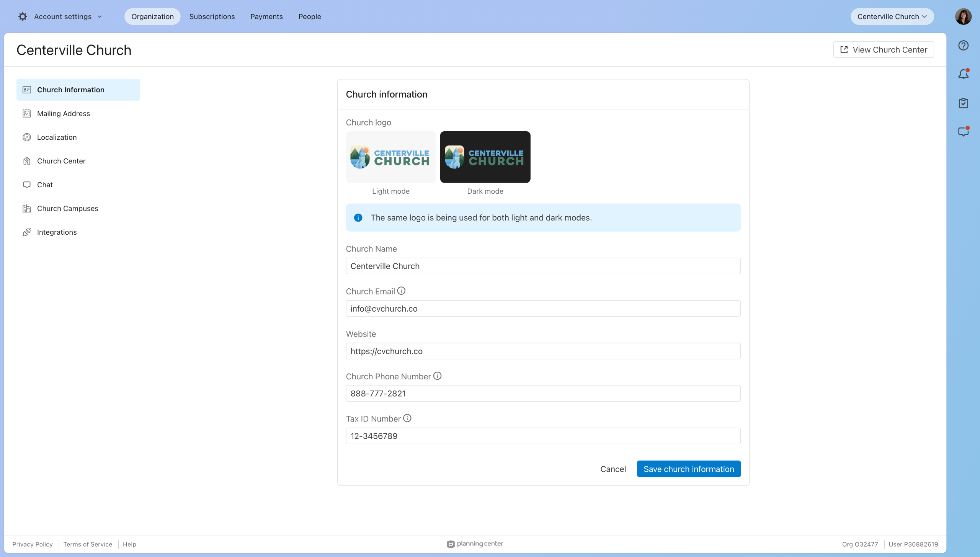Viewport: 980px width, 557px height.
Task: Click the Church Name input field
Action: (543, 266)
